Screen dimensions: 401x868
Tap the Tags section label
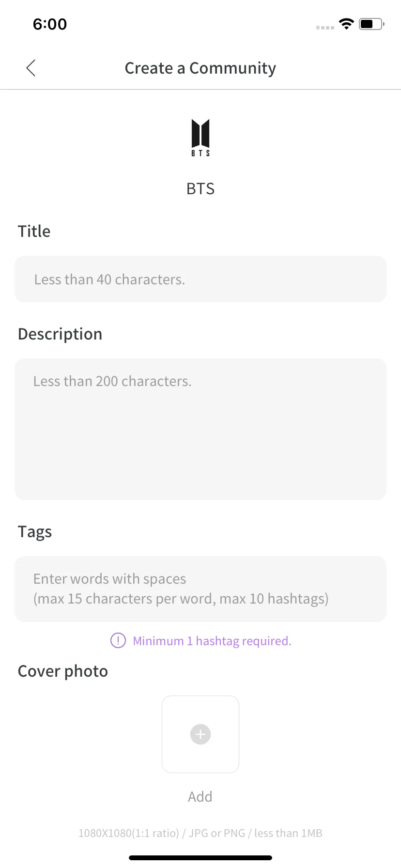point(35,532)
